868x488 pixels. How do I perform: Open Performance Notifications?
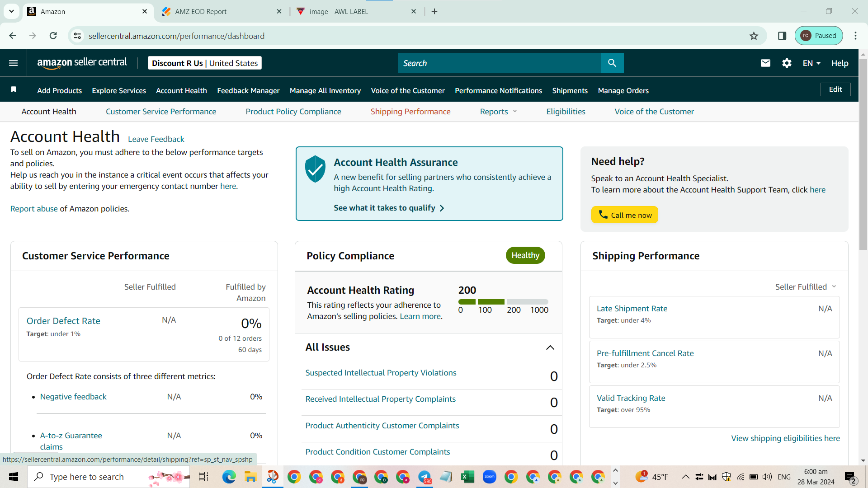tap(498, 90)
